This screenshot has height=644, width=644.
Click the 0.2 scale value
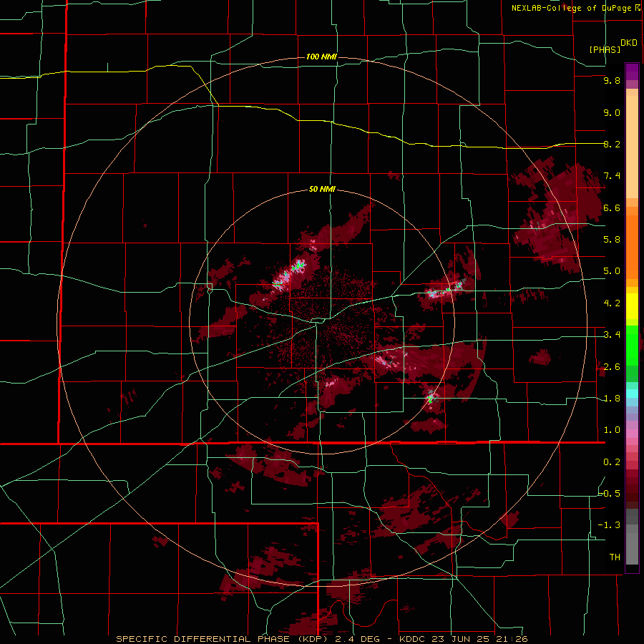pyautogui.click(x=612, y=462)
